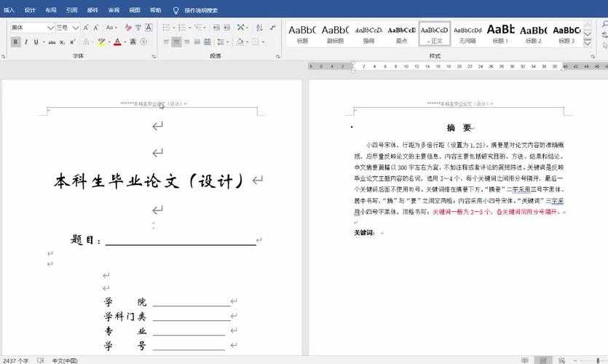This screenshot has width=608, height=364.
Task: Open the borders dropdown arrow
Action: pos(264,42)
